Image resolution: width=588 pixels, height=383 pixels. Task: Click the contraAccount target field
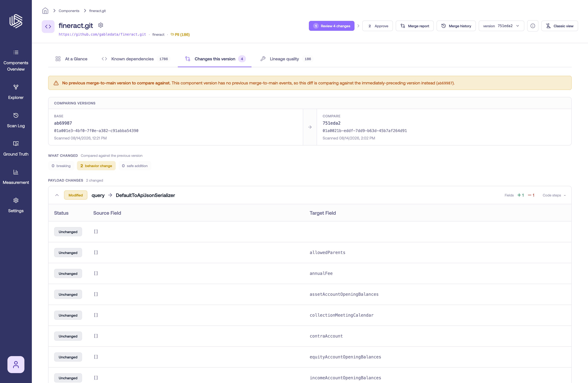(326, 336)
